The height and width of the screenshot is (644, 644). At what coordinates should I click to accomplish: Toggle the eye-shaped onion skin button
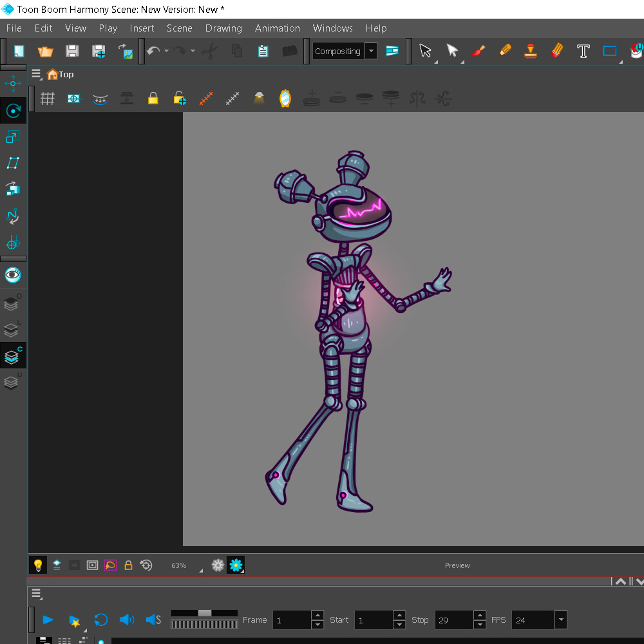coord(13,275)
